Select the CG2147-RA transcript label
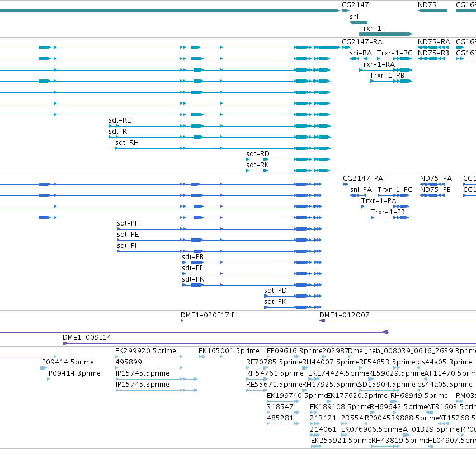476x449 pixels. [x=362, y=42]
